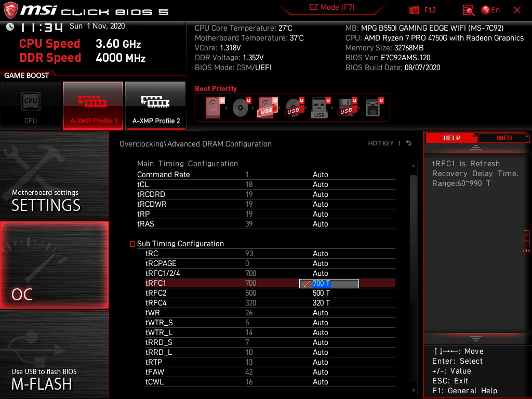Click the tRFC1 700 T input field

(x=329, y=283)
